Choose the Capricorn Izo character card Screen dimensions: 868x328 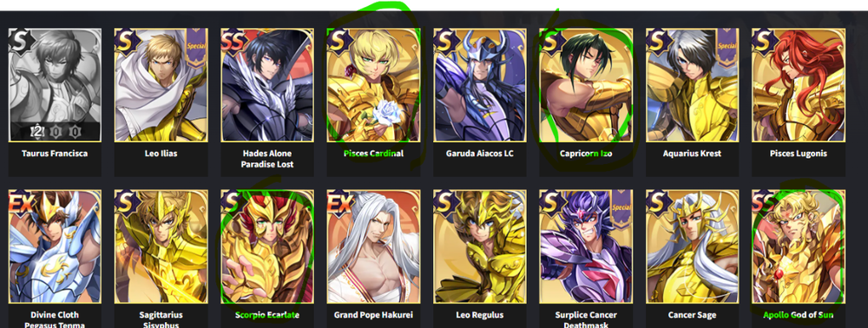pos(586,85)
